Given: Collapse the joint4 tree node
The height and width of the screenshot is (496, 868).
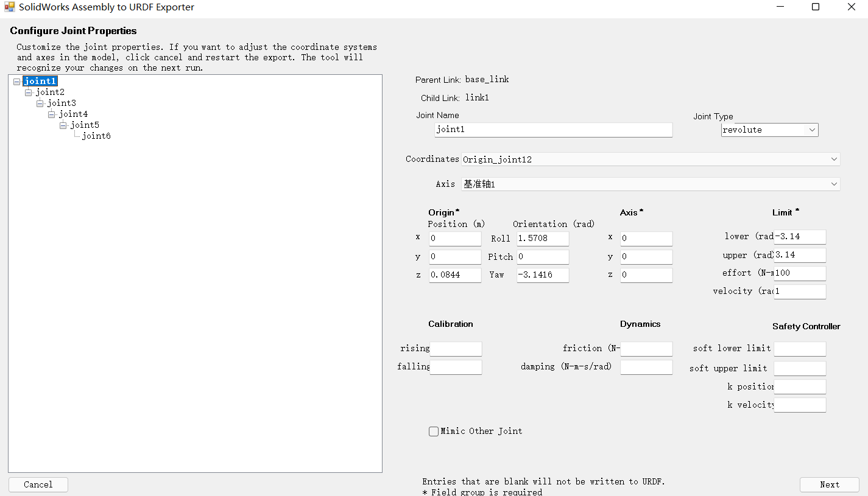Looking at the screenshot, I should [51, 114].
